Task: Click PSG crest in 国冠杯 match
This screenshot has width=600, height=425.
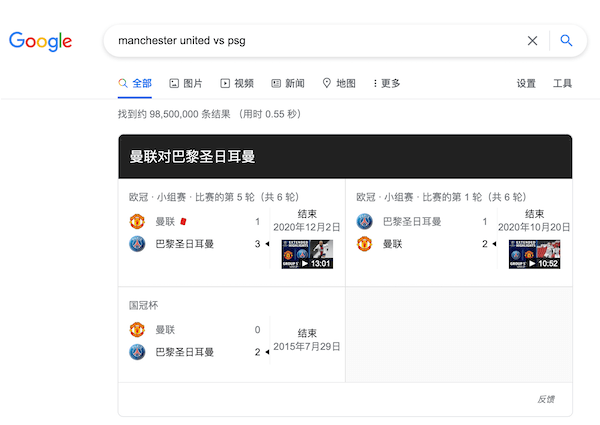Action: pos(137,352)
